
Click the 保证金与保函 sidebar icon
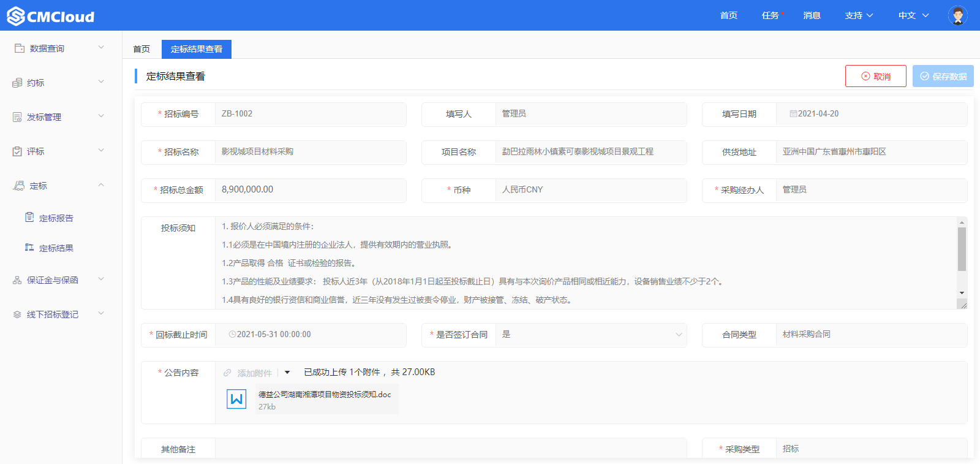(x=17, y=280)
